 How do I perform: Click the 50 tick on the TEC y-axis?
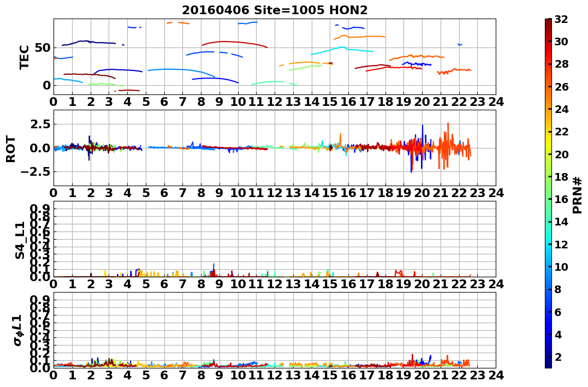[x=44, y=47]
